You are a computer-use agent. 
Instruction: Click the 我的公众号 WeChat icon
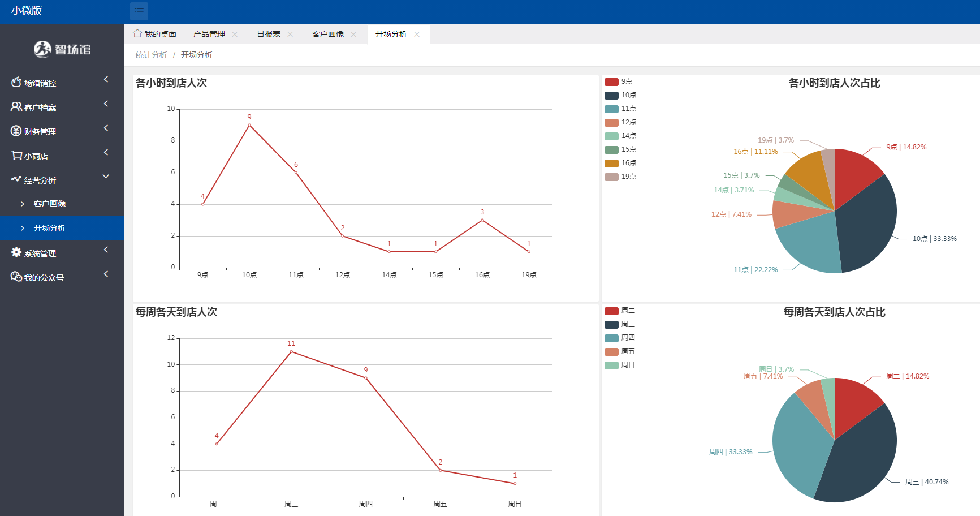coord(16,277)
